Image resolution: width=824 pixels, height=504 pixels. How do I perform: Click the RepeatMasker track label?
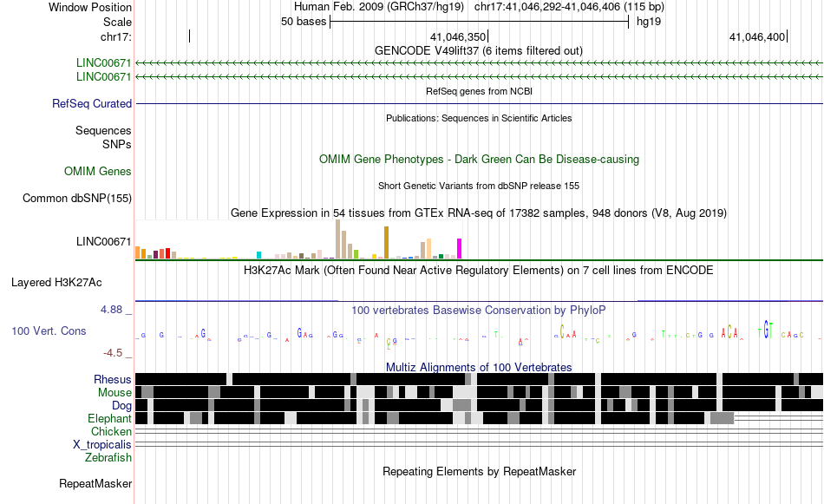[95, 483]
